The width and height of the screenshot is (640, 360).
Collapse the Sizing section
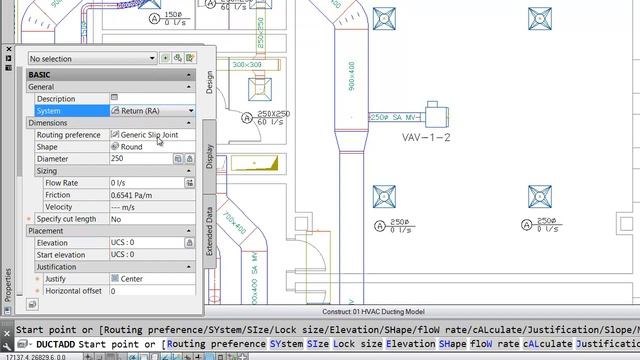189,171
